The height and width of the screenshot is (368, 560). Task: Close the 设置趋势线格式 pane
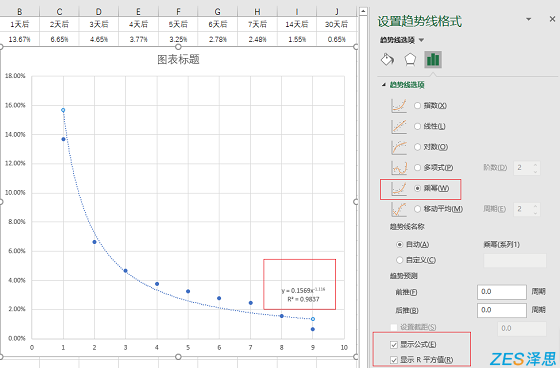(552, 19)
